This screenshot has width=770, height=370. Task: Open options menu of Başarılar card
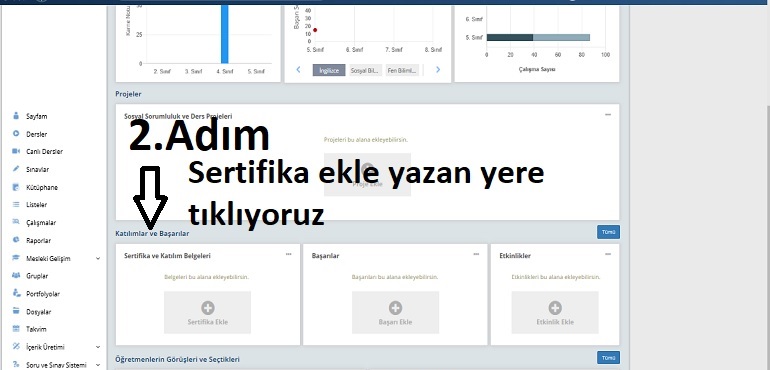(476, 254)
